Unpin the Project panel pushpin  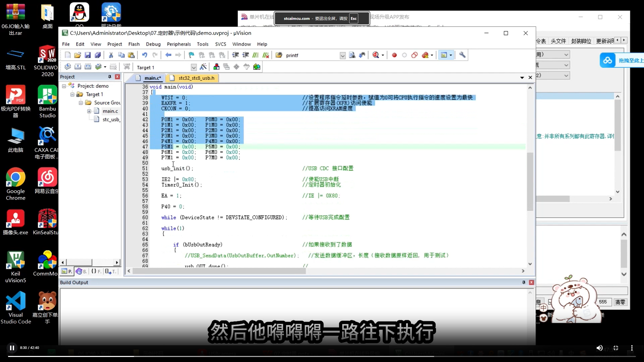pos(109,77)
